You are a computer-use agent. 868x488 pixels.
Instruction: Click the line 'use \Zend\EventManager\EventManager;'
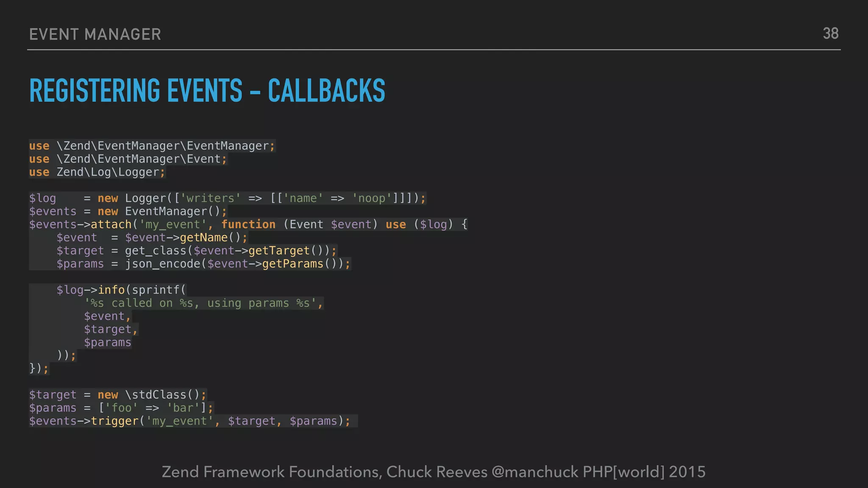click(x=152, y=146)
